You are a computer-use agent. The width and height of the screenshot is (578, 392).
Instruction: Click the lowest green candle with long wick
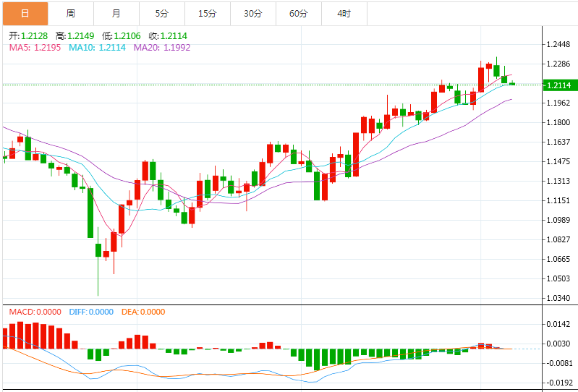(x=98, y=262)
